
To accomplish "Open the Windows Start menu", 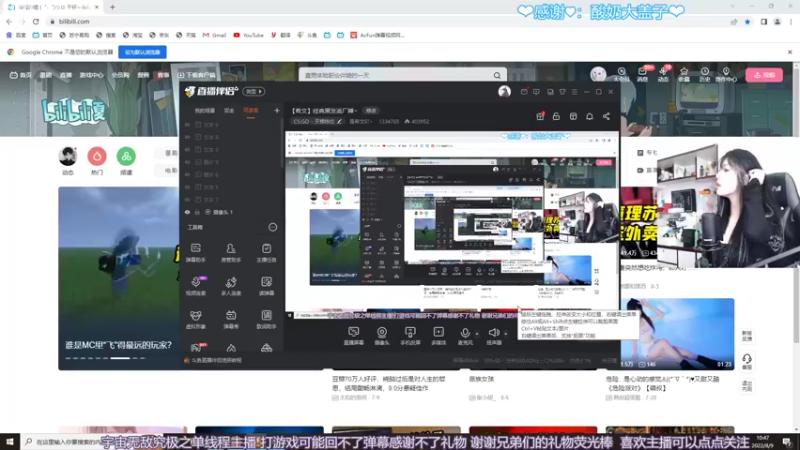I will pos(10,442).
